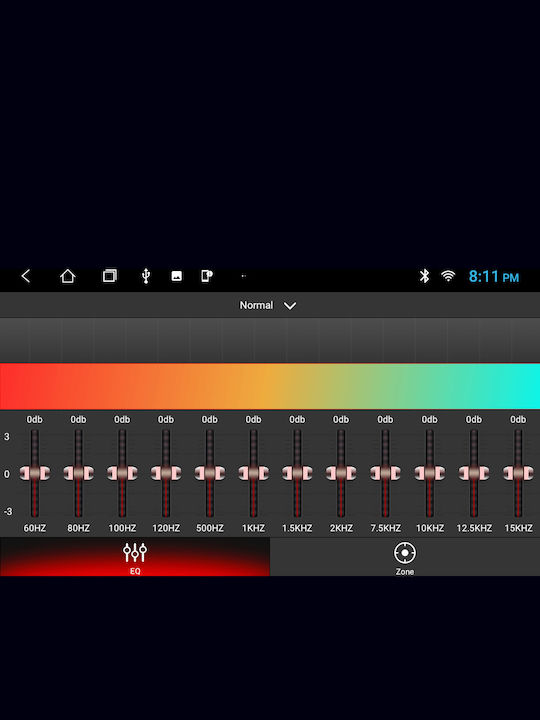Image resolution: width=540 pixels, height=720 pixels.
Task: Open the recent apps icon
Action: 109,276
